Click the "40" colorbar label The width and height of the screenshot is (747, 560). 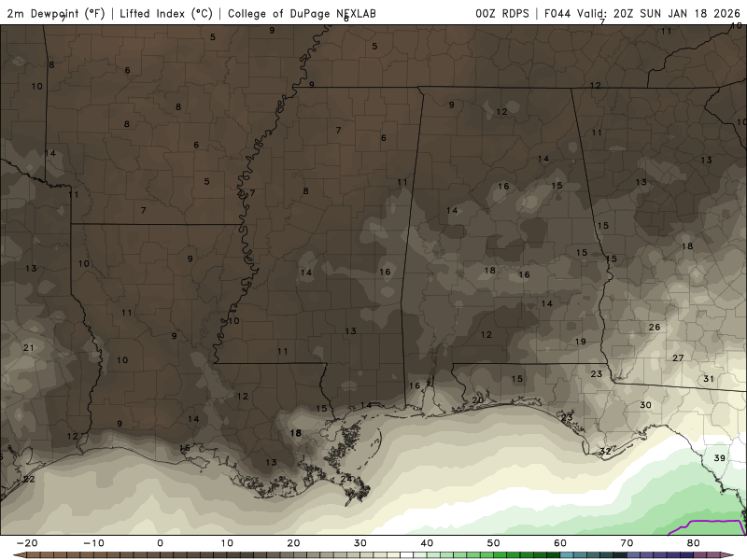(427, 543)
